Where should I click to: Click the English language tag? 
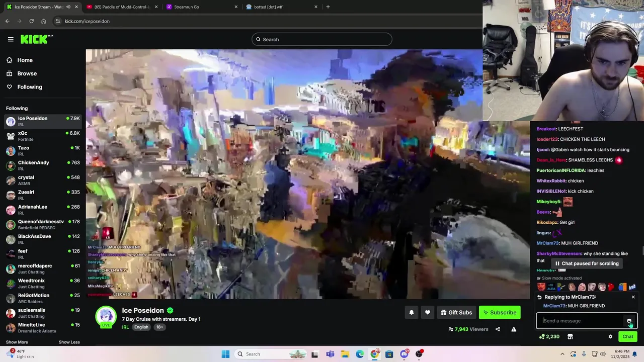[x=141, y=327]
